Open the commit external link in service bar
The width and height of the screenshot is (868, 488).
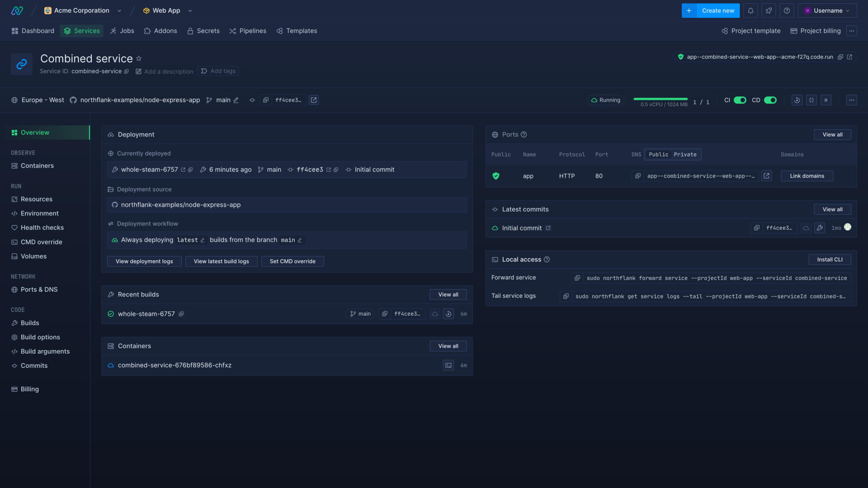(x=314, y=100)
